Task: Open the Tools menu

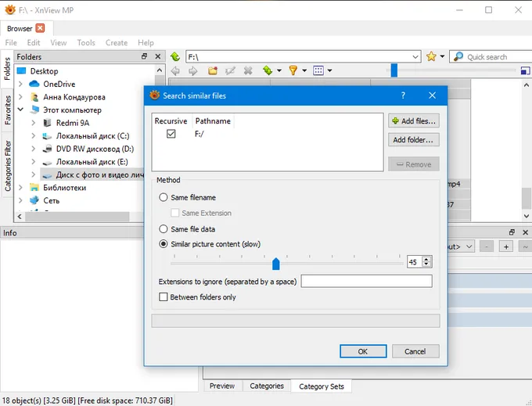Action: coord(86,43)
